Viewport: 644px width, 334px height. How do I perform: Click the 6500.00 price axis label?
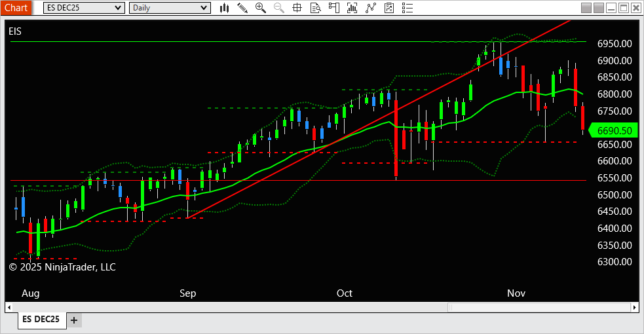[x=615, y=195]
